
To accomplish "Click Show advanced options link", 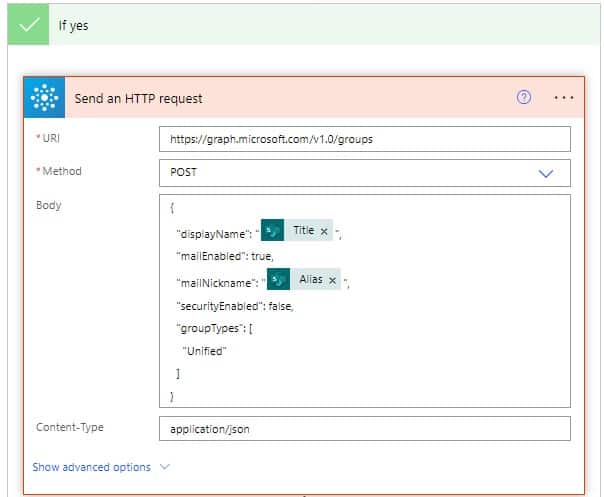I will [x=91, y=467].
